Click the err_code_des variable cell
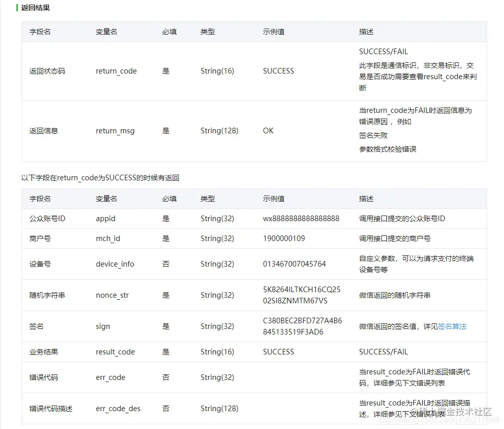This screenshot has height=429, width=504. [118, 409]
